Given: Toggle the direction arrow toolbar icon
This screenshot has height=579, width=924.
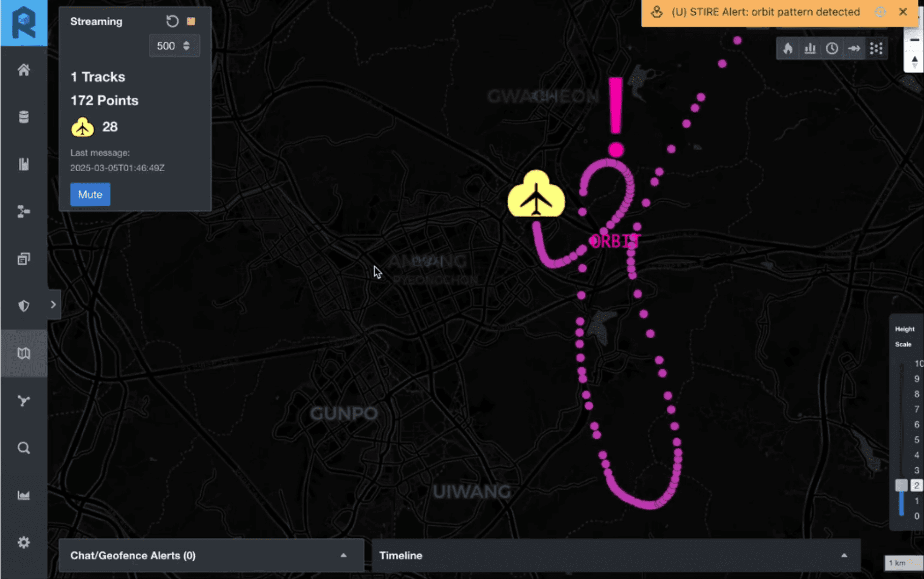Looking at the screenshot, I should point(854,49).
